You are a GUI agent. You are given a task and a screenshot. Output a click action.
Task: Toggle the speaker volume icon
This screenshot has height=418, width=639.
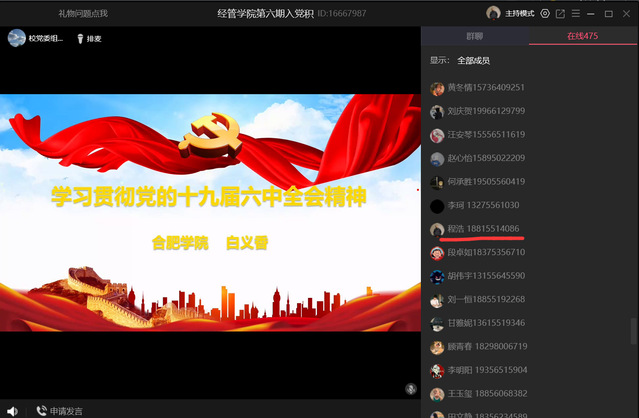point(13,410)
